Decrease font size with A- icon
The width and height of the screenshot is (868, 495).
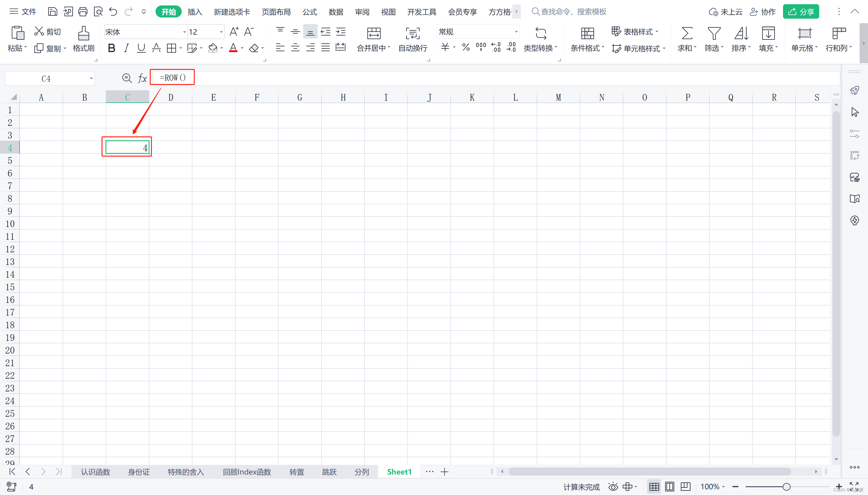(x=249, y=32)
